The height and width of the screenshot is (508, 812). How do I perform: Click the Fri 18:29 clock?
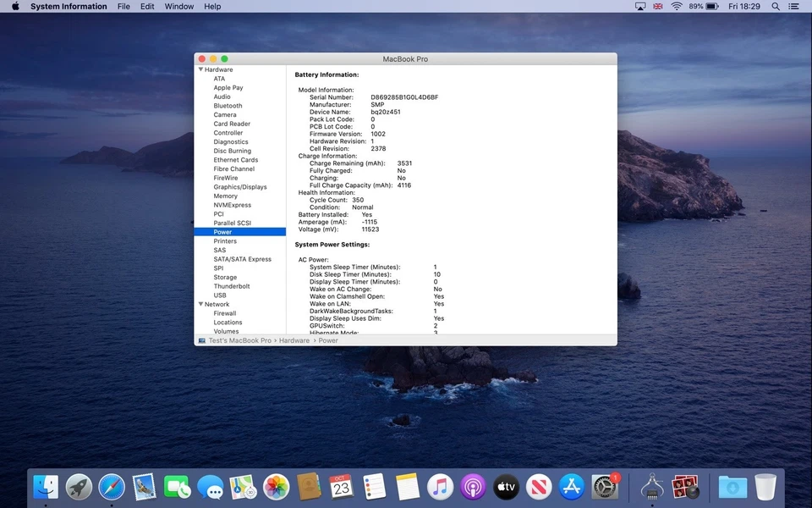click(744, 6)
